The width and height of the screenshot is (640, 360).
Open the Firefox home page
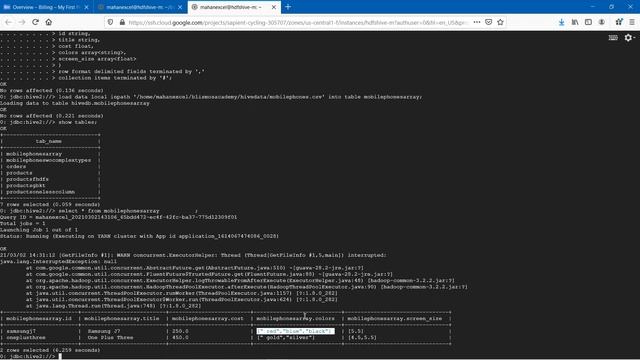tap(49, 22)
